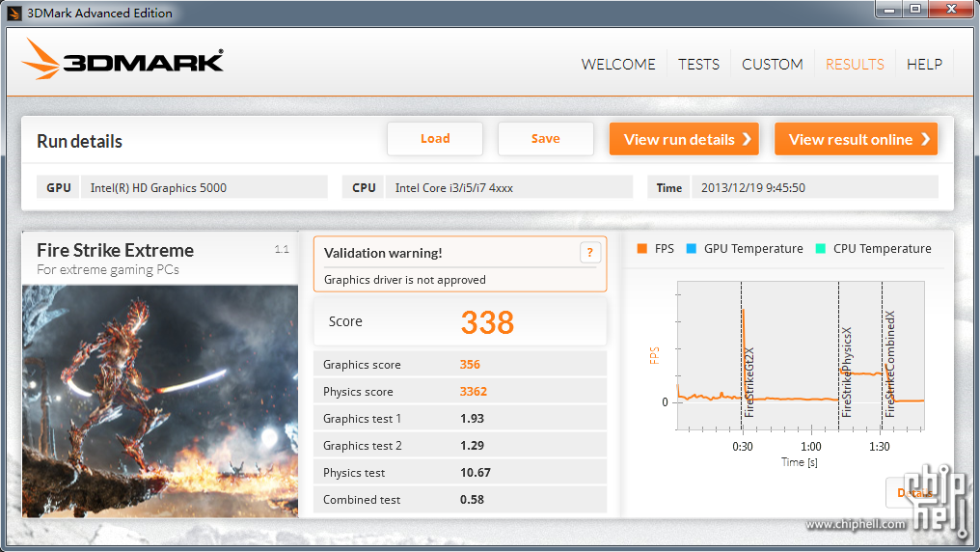Screen dimensions: 980x552
Task: Click the CPU field Intel Core i3/i5/i7 4xxx
Action: coord(508,187)
